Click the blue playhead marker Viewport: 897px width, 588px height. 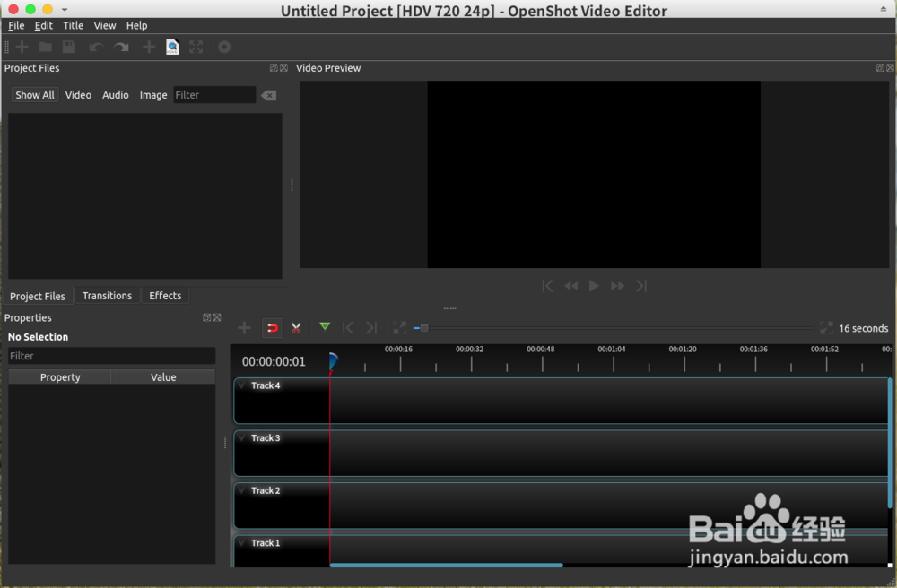pos(333,361)
